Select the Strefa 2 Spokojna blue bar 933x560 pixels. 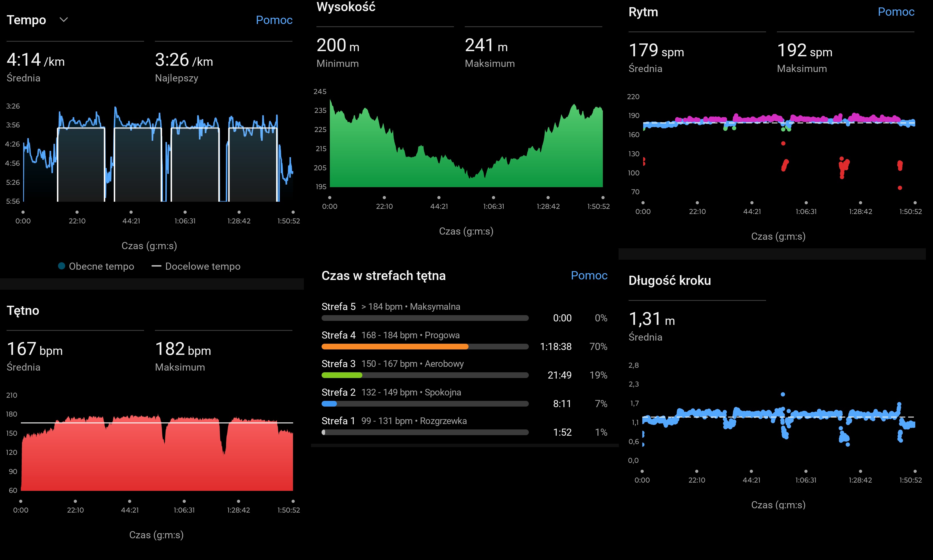pos(329,404)
